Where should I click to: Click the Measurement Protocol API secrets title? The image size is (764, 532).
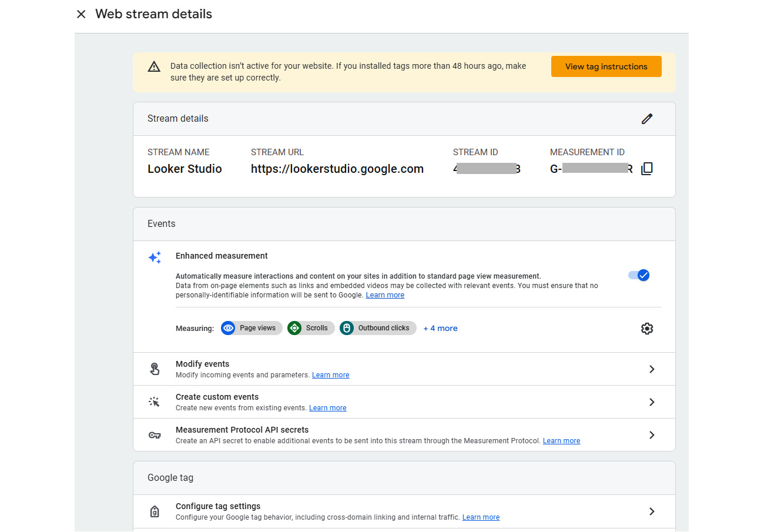[x=242, y=430]
